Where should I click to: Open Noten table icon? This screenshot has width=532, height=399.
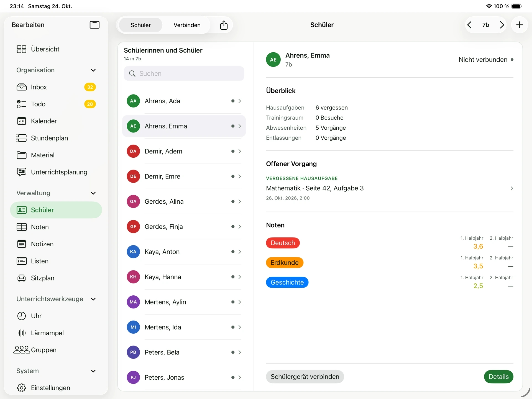tap(21, 227)
